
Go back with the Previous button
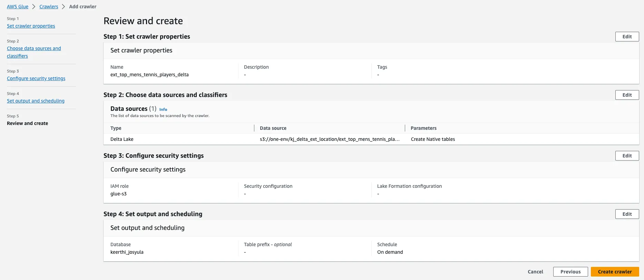point(570,272)
